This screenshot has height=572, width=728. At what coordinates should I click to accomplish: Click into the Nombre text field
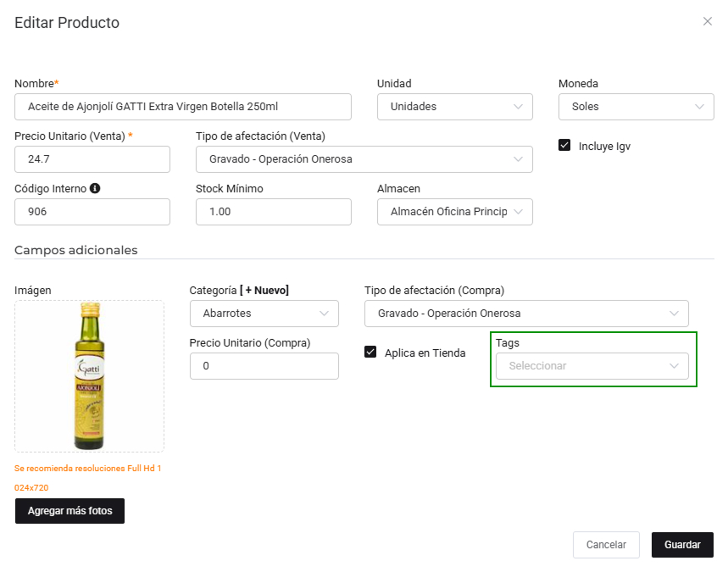point(182,107)
